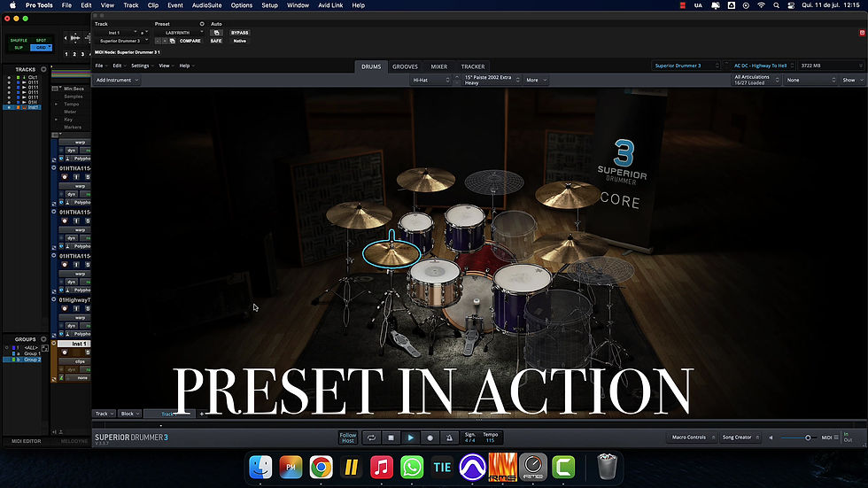This screenshot has width=868, height=488.
Task: Open the Macro Controls panel
Action: (692, 438)
